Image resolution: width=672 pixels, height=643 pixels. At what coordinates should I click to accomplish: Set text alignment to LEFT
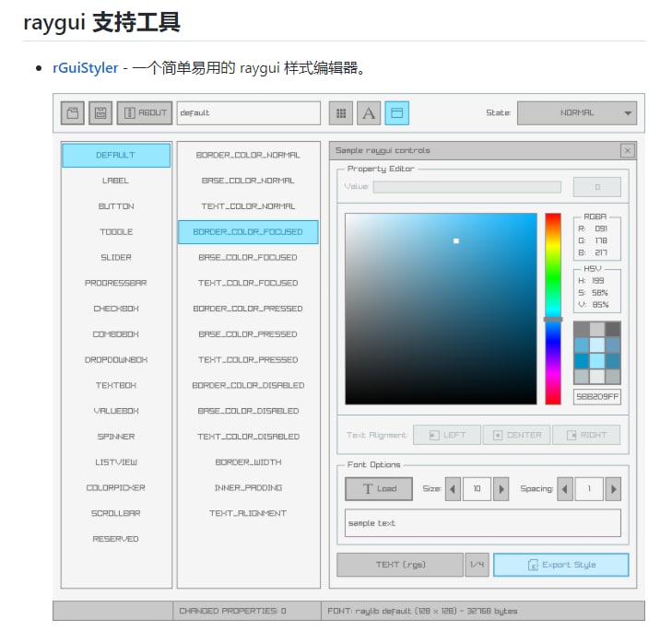pyautogui.click(x=447, y=435)
